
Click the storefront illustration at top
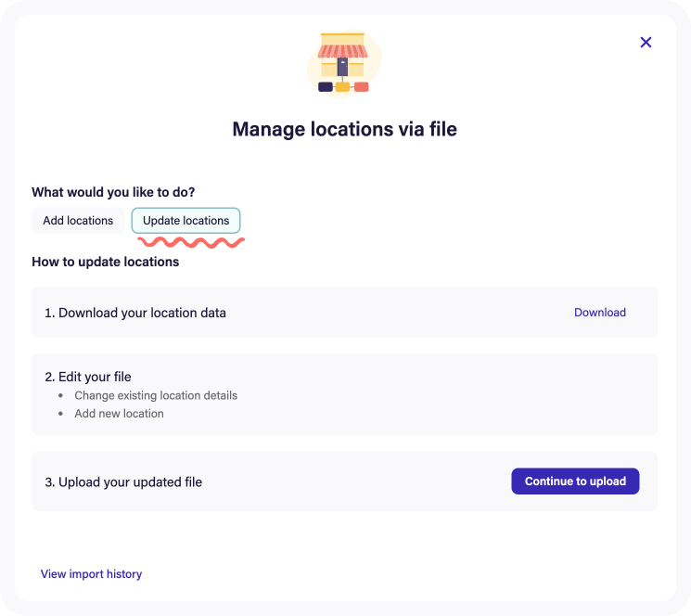point(344,63)
